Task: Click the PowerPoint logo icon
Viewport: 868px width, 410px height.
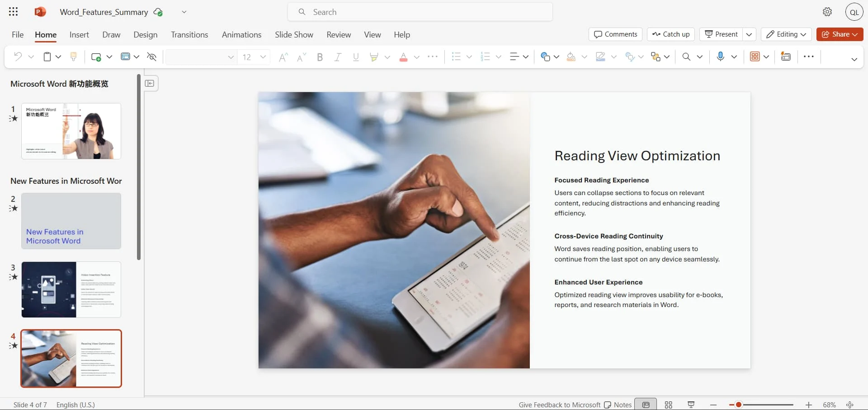Action: 40,12
